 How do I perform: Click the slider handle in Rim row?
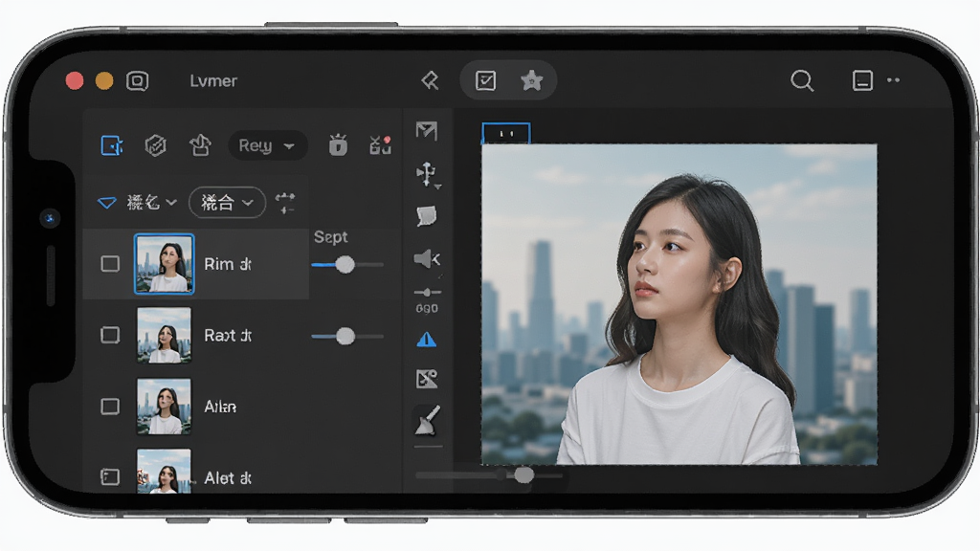(345, 265)
